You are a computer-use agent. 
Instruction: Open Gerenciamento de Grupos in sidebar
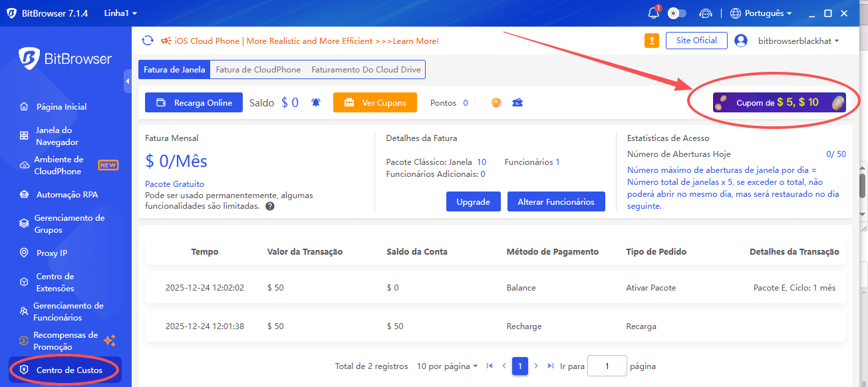coord(69,223)
